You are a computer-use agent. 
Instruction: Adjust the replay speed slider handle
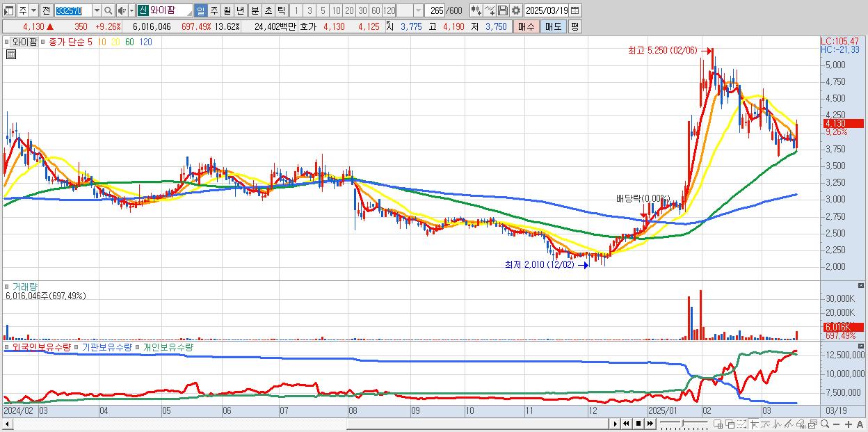683,422
